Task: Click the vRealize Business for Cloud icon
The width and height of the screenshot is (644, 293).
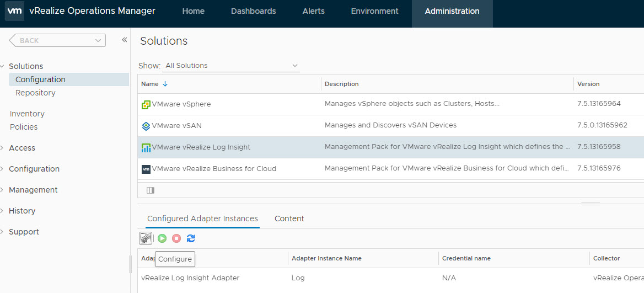Action: coord(146,169)
